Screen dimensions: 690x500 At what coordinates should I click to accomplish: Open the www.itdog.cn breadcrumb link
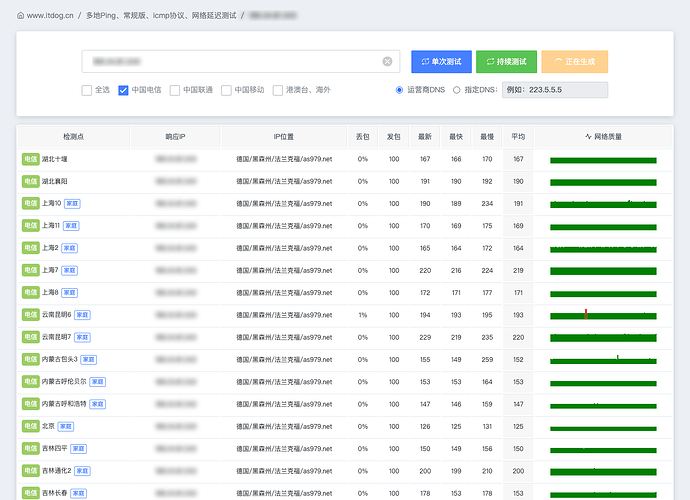point(50,15)
